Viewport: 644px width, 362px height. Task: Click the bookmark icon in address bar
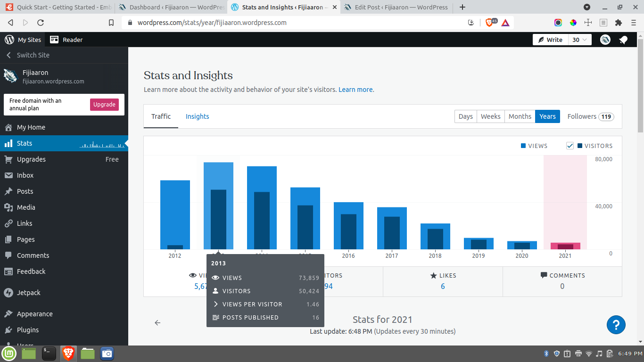(x=111, y=23)
